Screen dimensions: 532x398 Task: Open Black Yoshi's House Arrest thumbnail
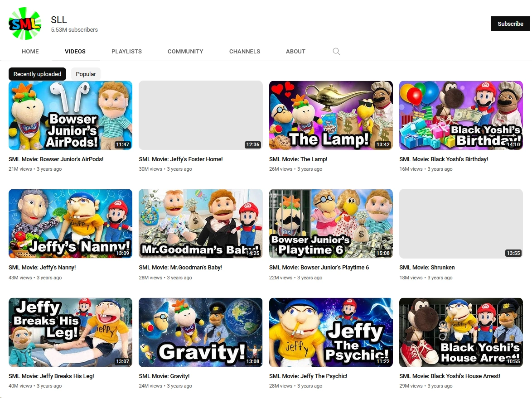461,332
